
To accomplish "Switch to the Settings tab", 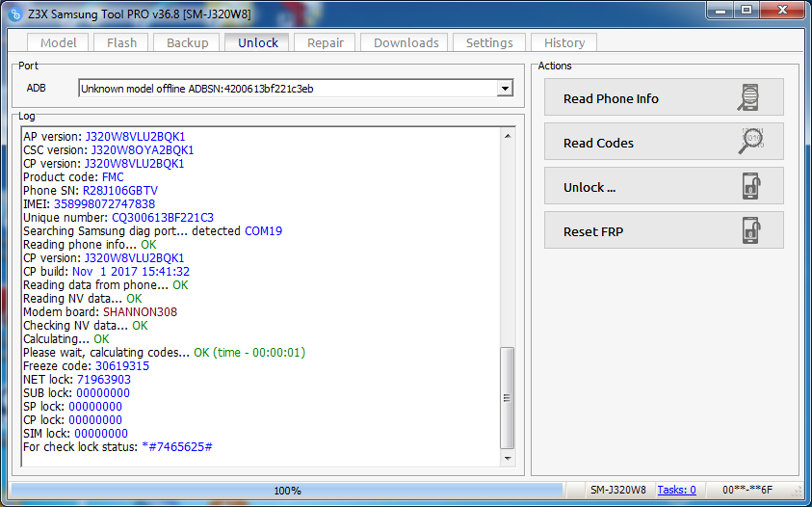I will (489, 42).
